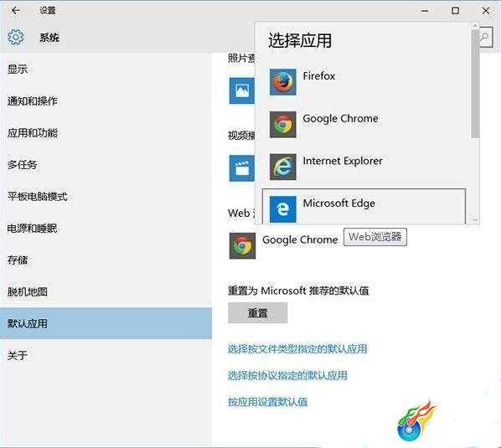
Task: Open 按应用设置默认值 link
Action: tap(267, 402)
